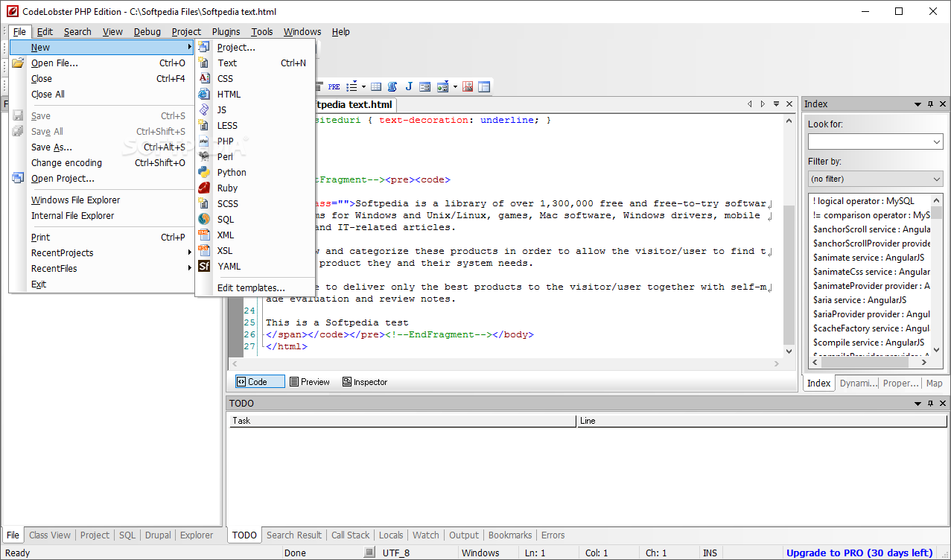Expand the RecentProjects submenu
Screen dimensions: 951x560
pyautogui.click(x=101, y=252)
